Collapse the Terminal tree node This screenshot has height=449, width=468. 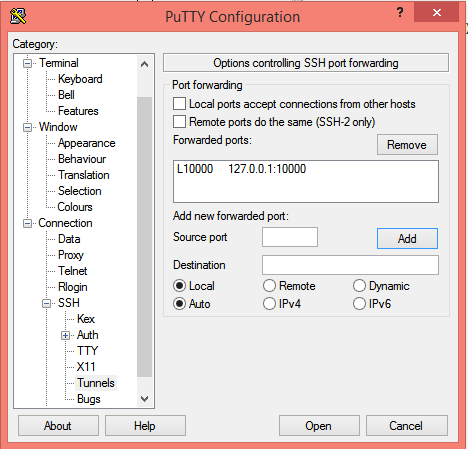[x=28, y=63]
